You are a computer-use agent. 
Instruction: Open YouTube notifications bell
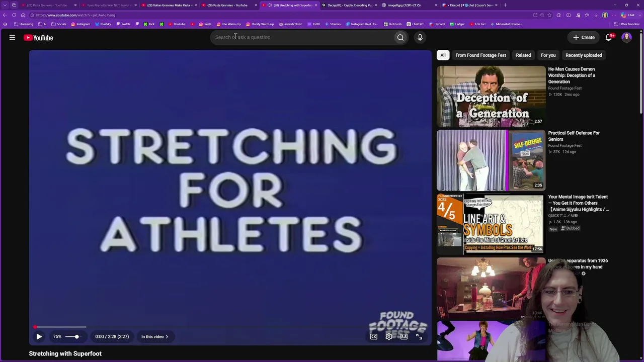(x=609, y=37)
